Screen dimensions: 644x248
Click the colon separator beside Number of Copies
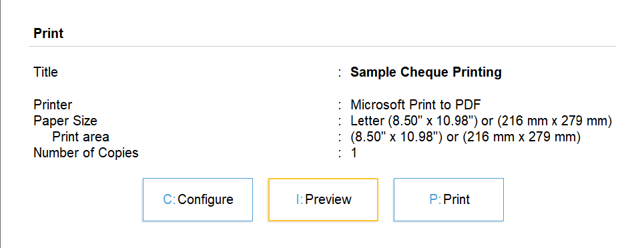pyautogui.click(x=340, y=153)
